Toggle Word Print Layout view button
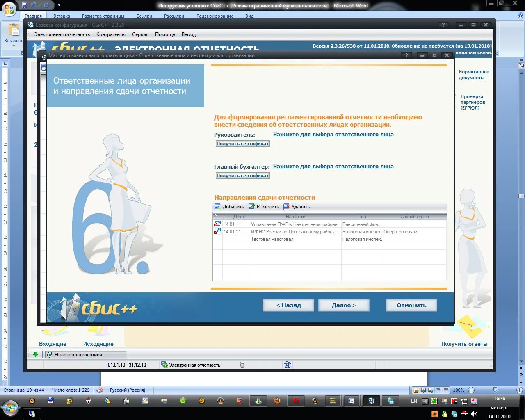The height and width of the screenshot is (420, 525). (x=416, y=390)
